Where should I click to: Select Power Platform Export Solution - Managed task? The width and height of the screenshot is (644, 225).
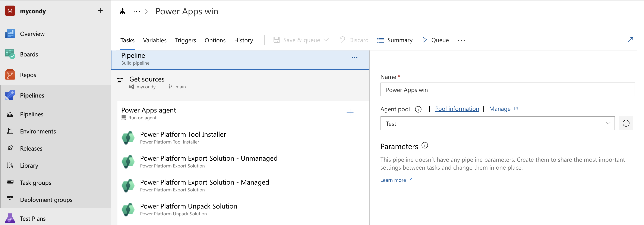[x=243, y=186]
